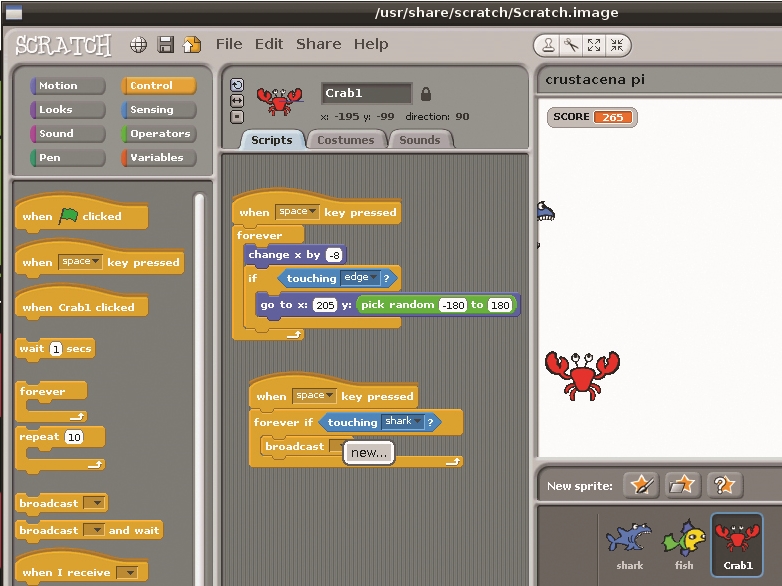The width and height of the screenshot is (782, 586).
Task: Click the save project floppy icon
Action: [x=166, y=44]
